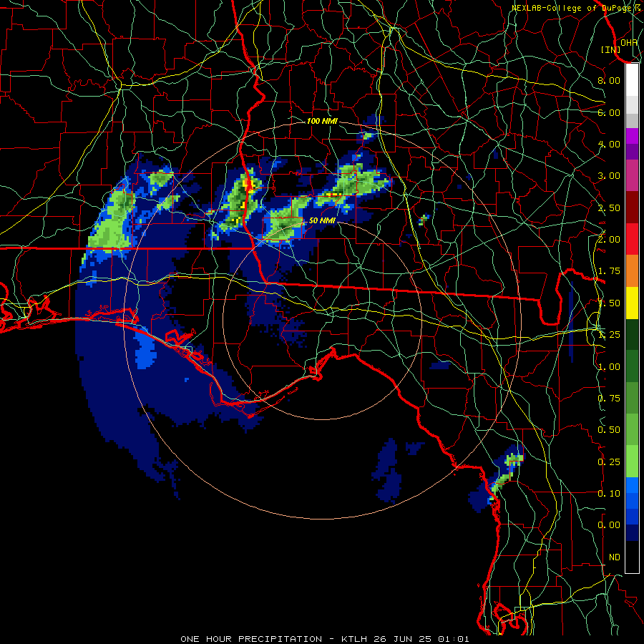Click the ND legend label
Image resolution: width=644 pixels, height=644 pixels.
click(x=615, y=557)
